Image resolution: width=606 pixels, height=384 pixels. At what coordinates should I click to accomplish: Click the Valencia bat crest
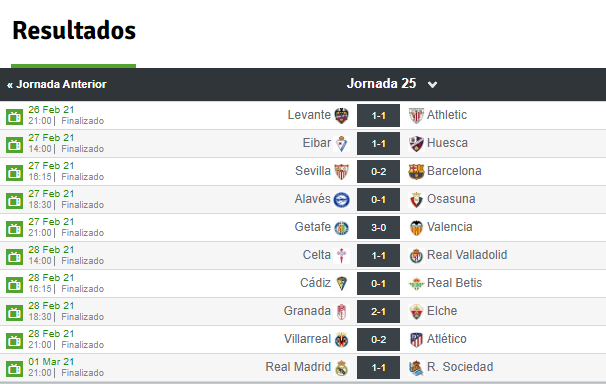tap(416, 228)
